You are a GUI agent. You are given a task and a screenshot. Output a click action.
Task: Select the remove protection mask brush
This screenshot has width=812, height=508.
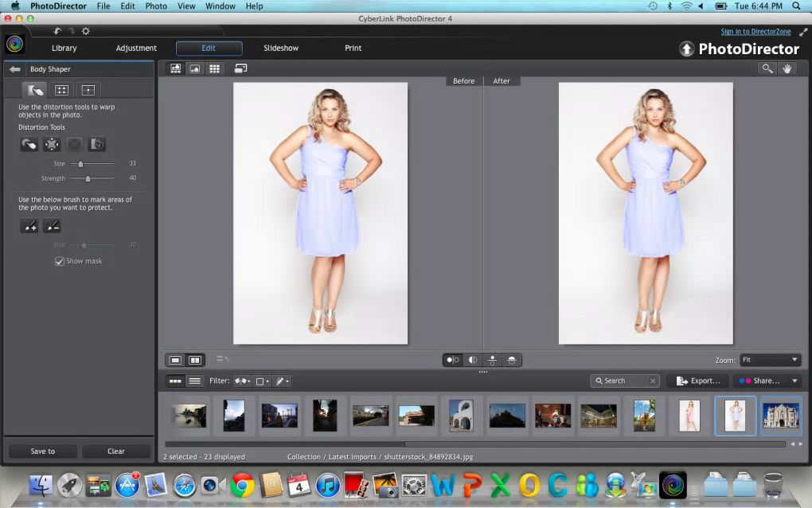tap(52, 226)
